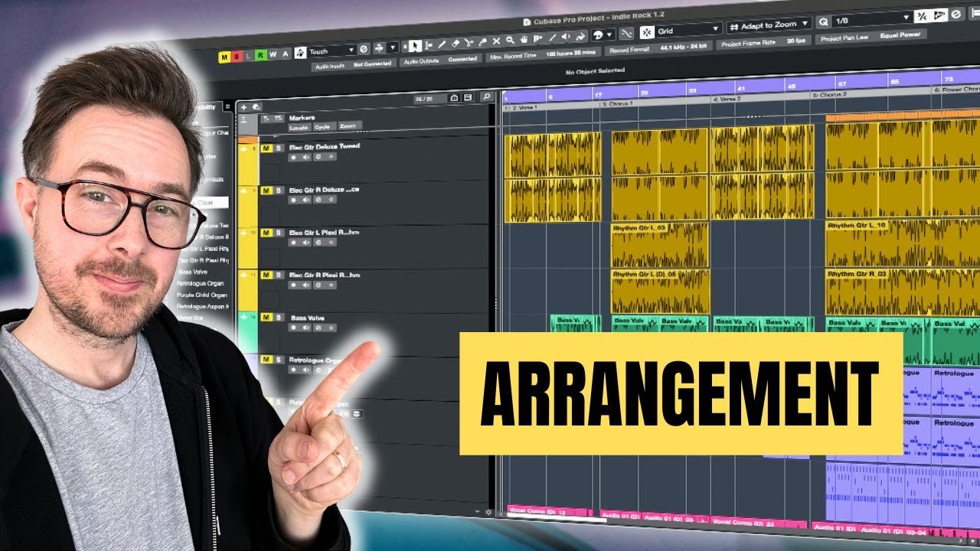Open the color palette dropdown

[x=609, y=35]
